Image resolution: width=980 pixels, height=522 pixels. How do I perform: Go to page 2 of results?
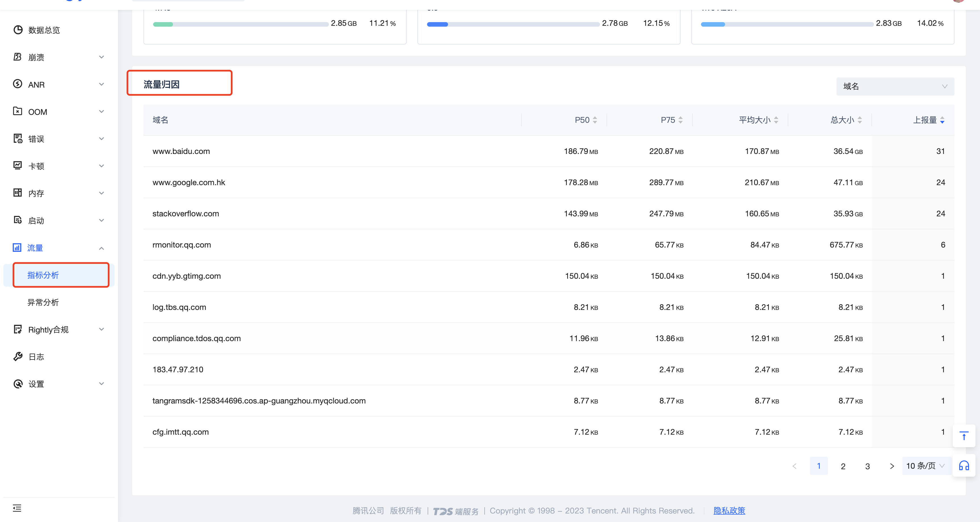pyautogui.click(x=843, y=466)
